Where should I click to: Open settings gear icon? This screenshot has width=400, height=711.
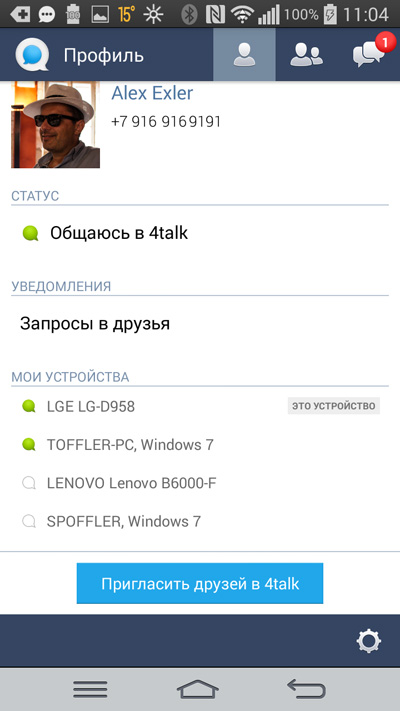click(x=369, y=641)
